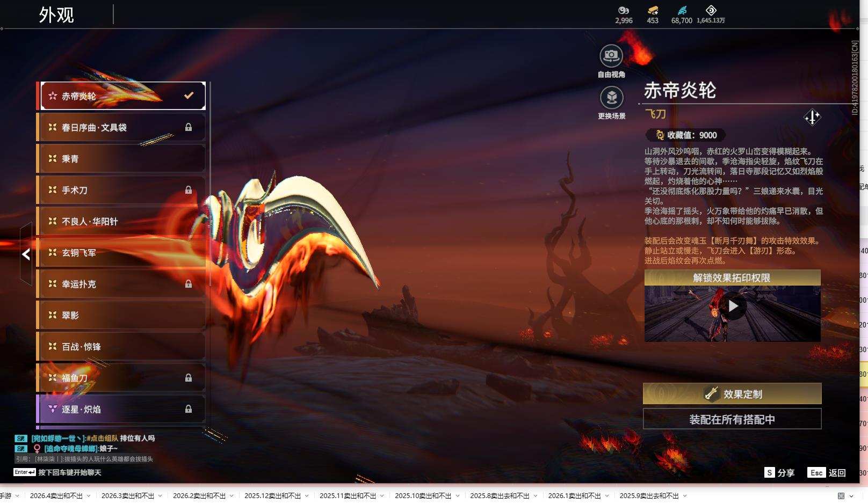Expand dropdown arrow on 手游 tab
The height and width of the screenshot is (504, 868).
pos(17,496)
